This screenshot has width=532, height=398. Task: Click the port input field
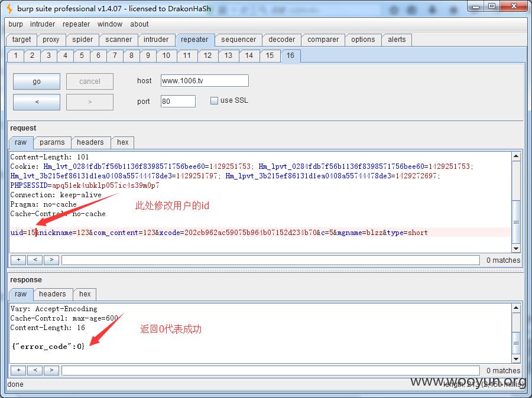(178, 102)
